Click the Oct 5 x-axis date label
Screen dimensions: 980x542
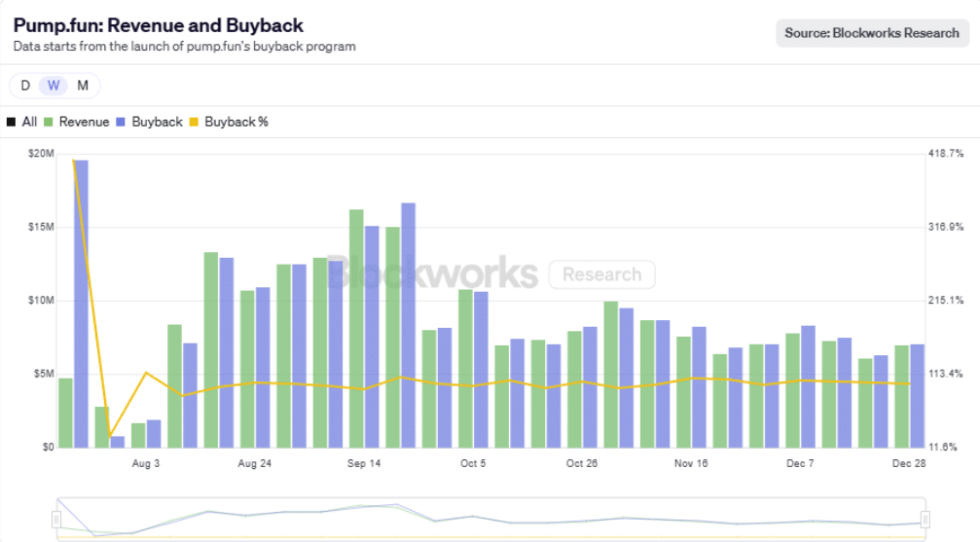point(473,463)
